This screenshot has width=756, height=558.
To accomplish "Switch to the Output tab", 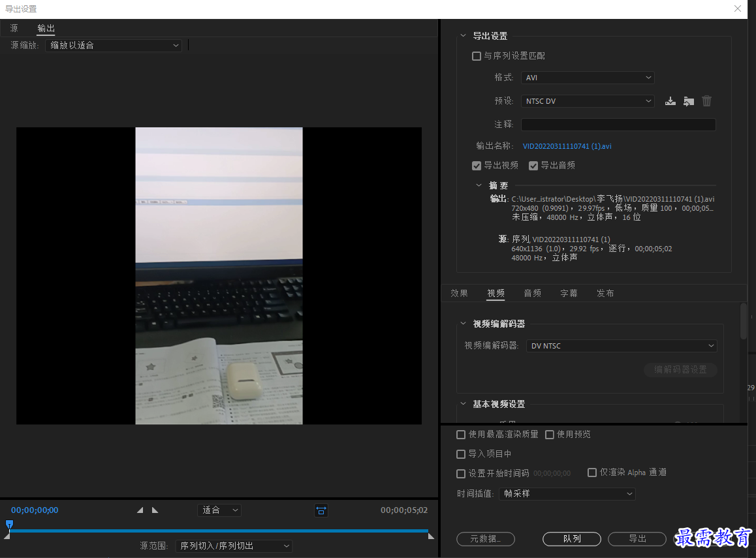I will pyautogui.click(x=46, y=29).
